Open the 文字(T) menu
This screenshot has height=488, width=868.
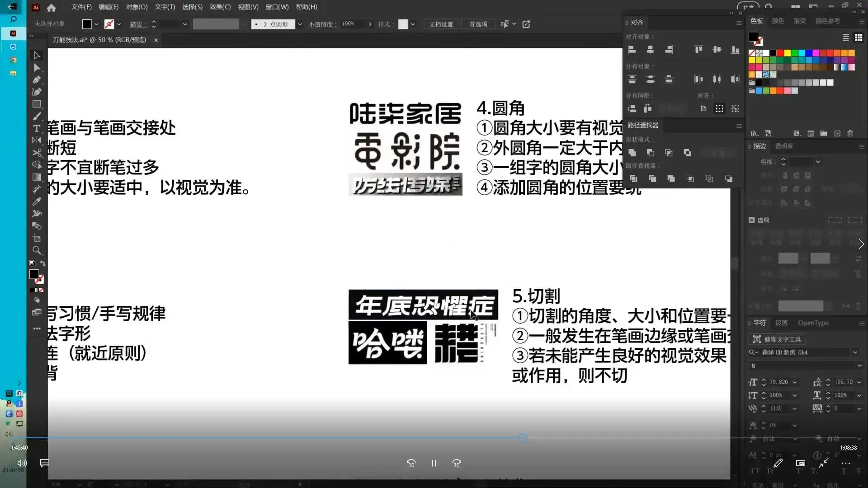[165, 7]
